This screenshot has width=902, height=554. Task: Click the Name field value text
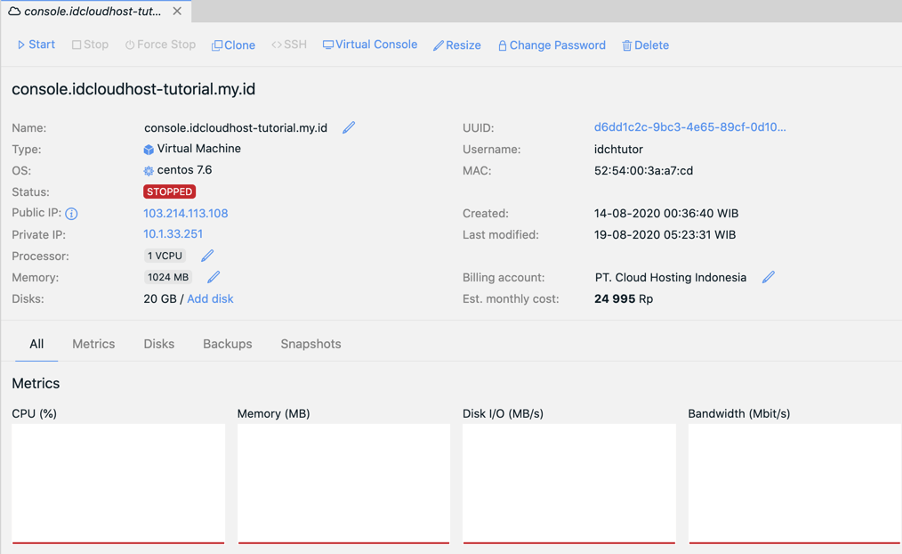(236, 128)
